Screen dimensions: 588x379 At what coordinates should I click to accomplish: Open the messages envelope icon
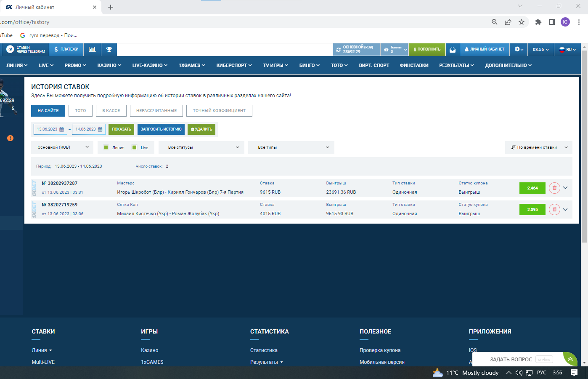coord(453,50)
